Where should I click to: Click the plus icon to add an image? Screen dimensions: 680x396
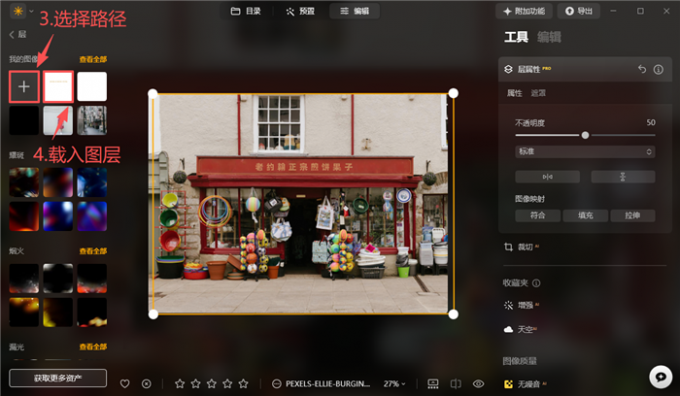click(24, 87)
